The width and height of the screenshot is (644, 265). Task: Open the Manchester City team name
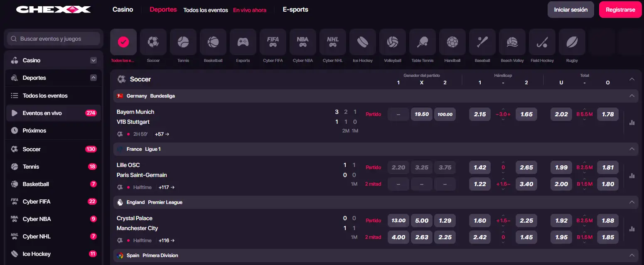137,228
